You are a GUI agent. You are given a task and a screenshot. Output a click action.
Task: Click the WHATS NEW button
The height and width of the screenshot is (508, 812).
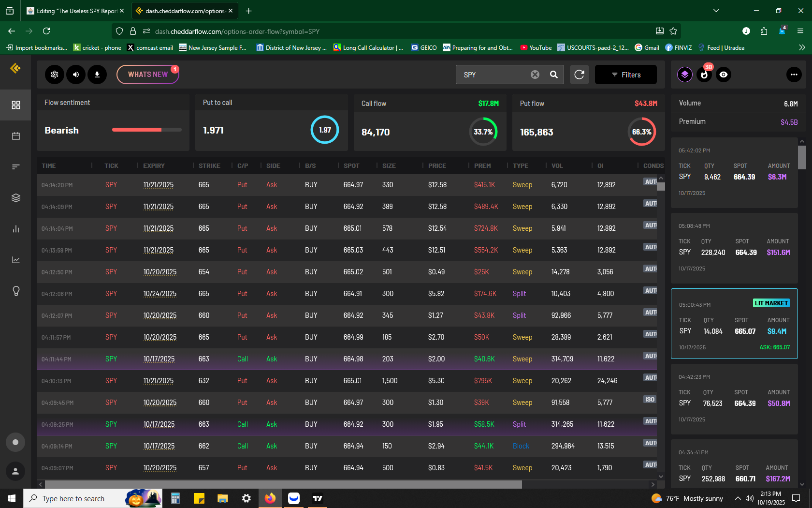pos(148,75)
